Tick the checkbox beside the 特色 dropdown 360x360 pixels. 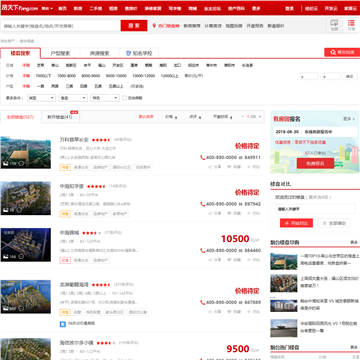tap(124, 98)
